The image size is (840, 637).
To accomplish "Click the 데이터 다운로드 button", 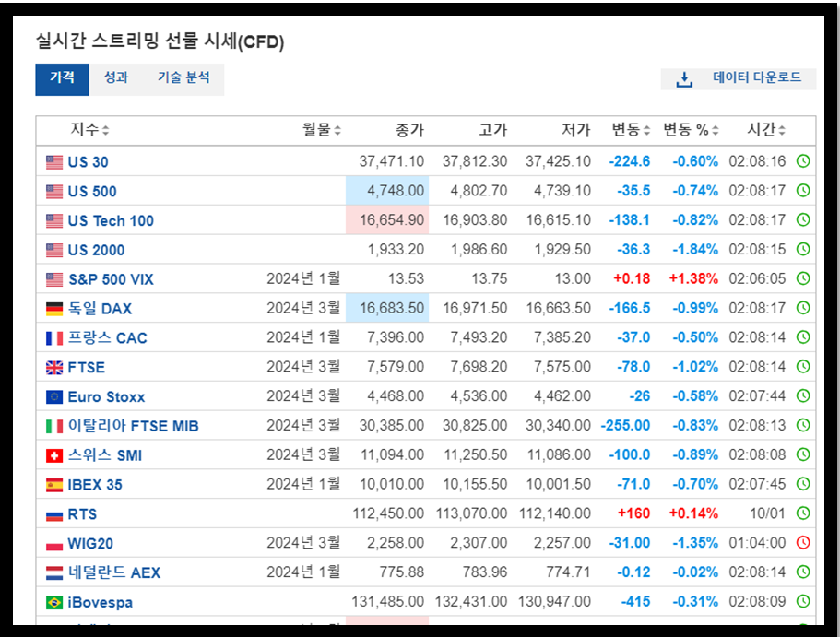I will (x=739, y=78).
